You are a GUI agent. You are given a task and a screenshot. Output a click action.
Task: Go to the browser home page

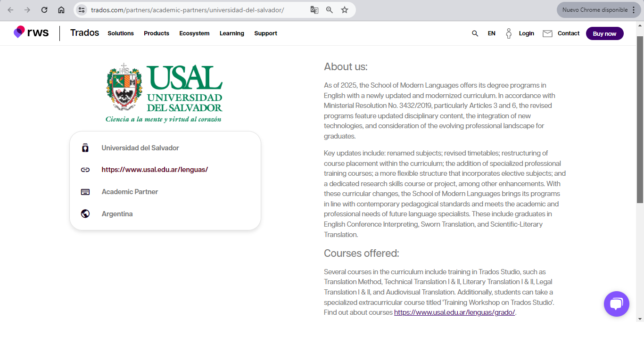(61, 10)
